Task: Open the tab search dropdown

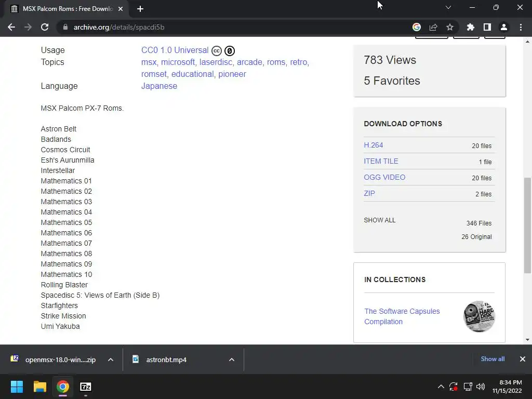Action: click(448, 7)
